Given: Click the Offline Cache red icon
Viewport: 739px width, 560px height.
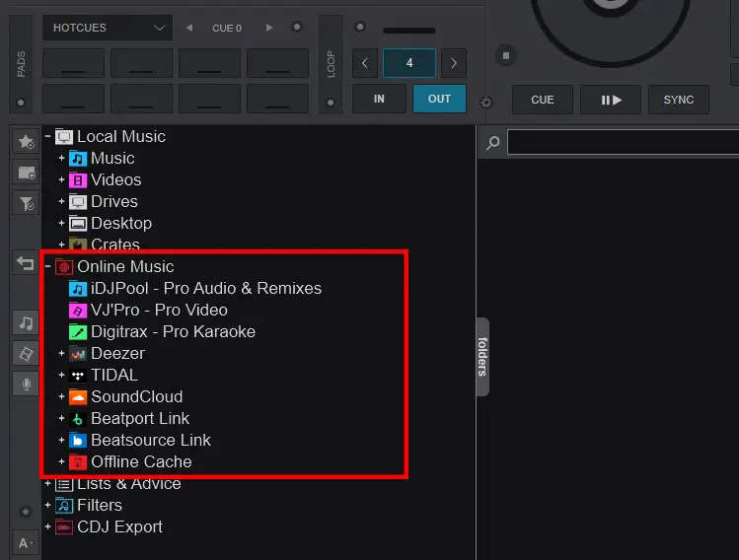Looking at the screenshot, I should (78, 462).
